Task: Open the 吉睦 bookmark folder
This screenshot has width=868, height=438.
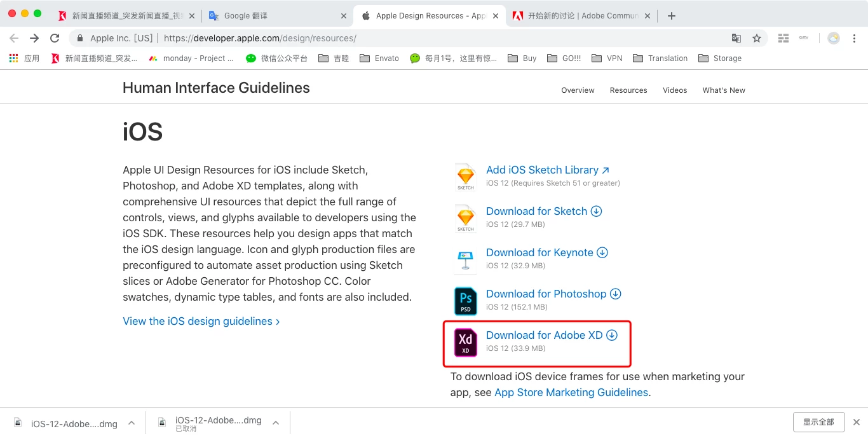Action: coord(334,58)
